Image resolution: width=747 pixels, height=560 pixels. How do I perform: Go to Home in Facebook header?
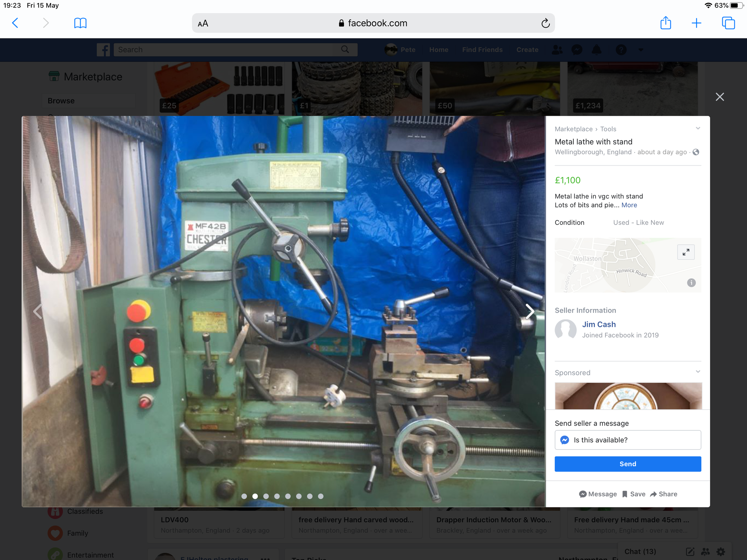click(x=438, y=50)
